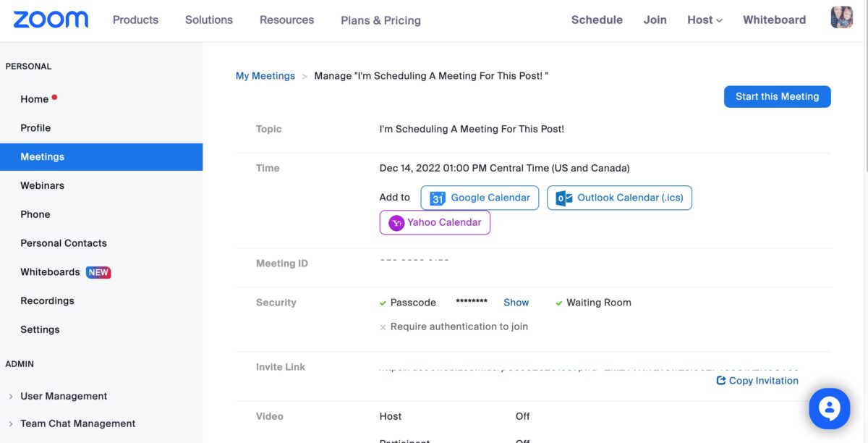
Task: Click the Zoom logo
Action: coord(51,20)
